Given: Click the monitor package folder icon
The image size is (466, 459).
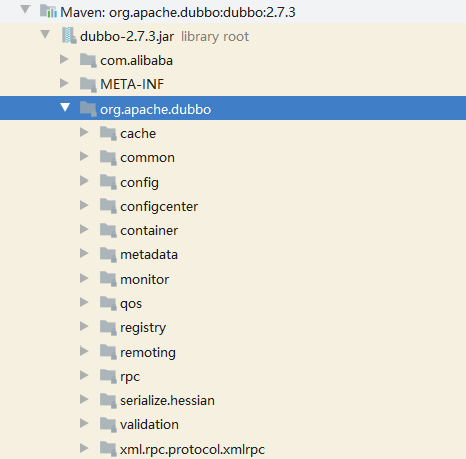Looking at the screenshot, I should pos(108,279).
